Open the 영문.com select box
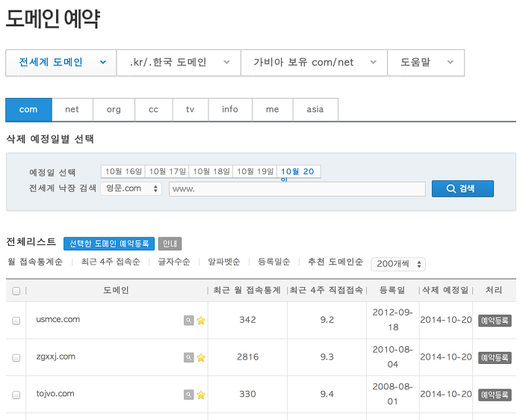Viewport: 523px width, 420px height. [131, 188]
